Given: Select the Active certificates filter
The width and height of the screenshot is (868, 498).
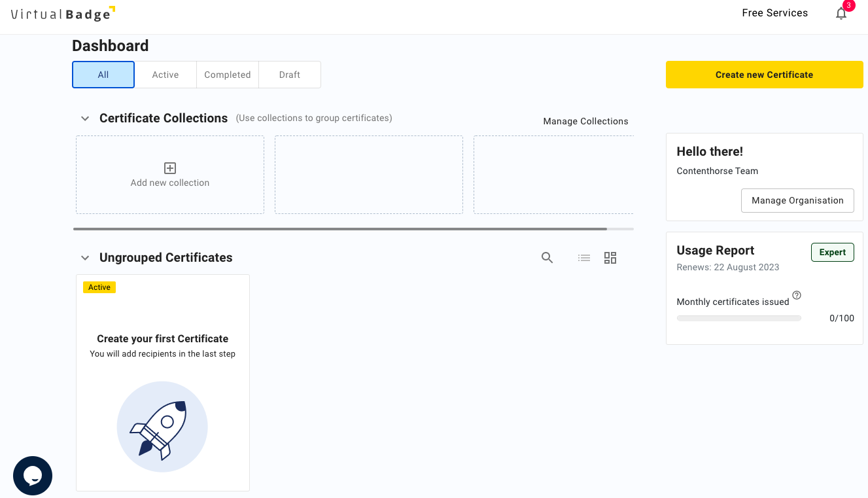Looking at the screenshot, I should tap(165, 74).
